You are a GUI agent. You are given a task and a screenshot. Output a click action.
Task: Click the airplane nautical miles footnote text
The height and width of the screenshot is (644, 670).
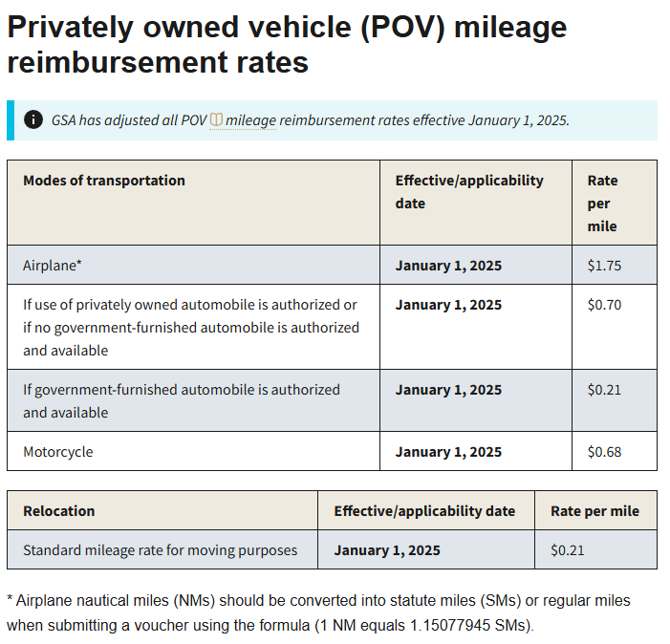click(318, 613)
